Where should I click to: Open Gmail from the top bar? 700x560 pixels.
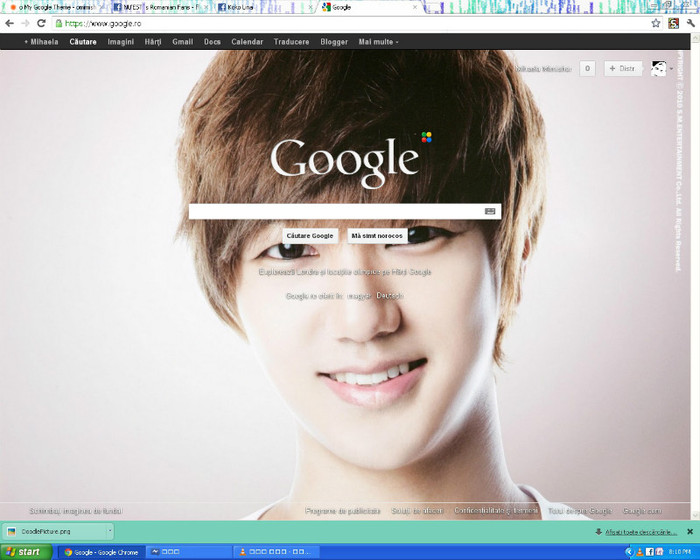pos(182,42)
